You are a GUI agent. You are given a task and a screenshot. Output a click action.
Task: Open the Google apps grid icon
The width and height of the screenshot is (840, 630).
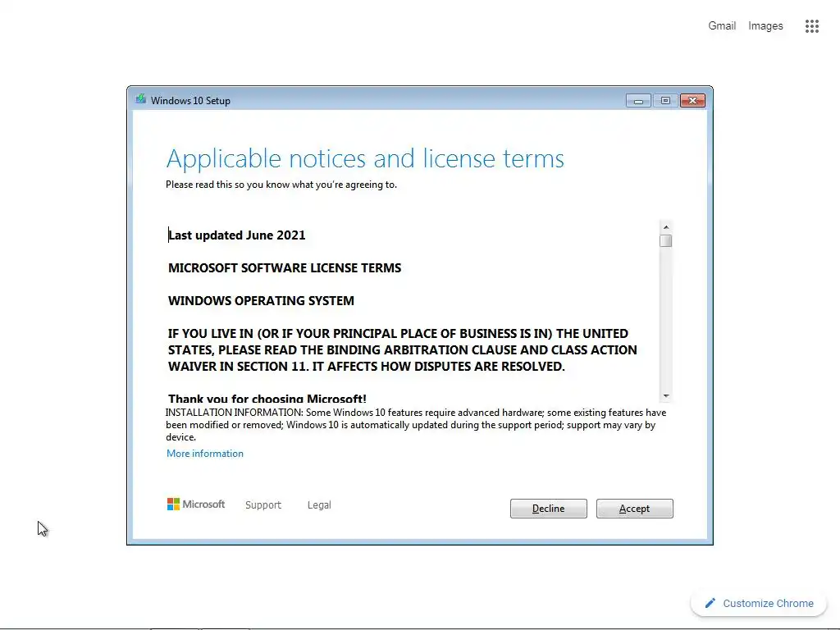(811, 25)
